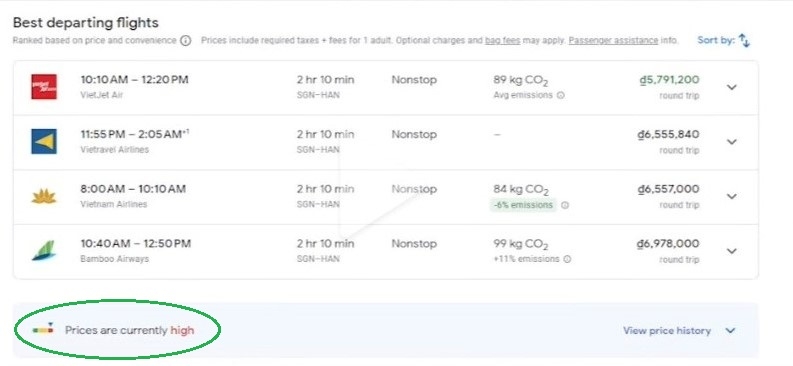Open the Passenger assistance link
The image size is (793, 366).
pos(613,40)
